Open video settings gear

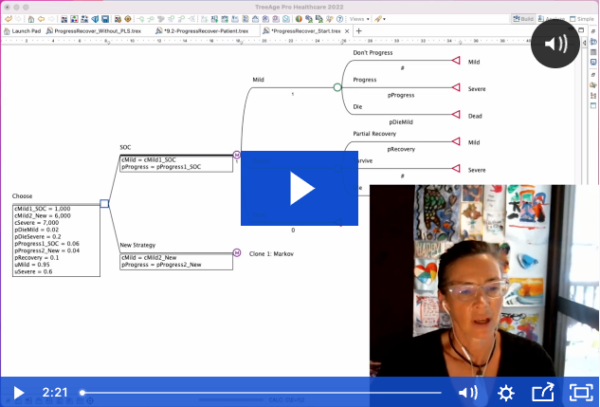point(506,392)
